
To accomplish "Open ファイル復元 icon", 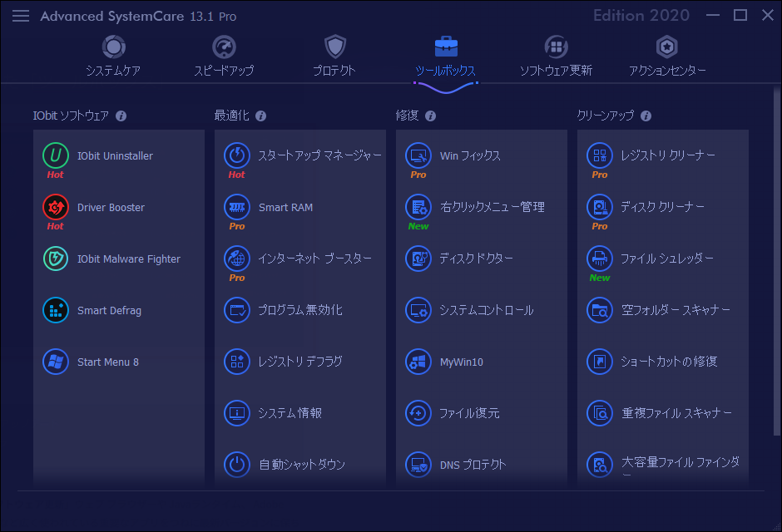I will 418,413.
